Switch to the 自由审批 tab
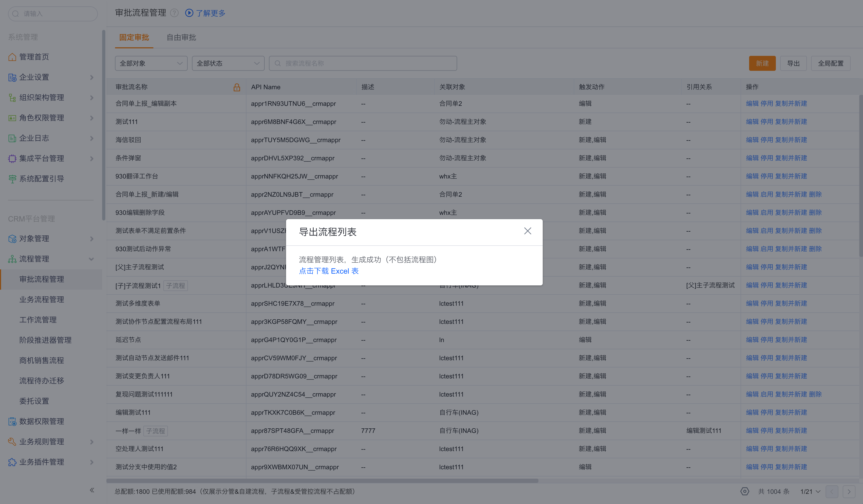The image size is (863, 504). point(181,37)
